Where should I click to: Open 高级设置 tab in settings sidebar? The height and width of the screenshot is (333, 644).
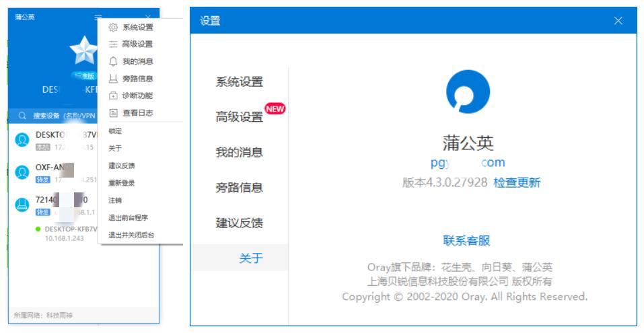click(240, 117)
